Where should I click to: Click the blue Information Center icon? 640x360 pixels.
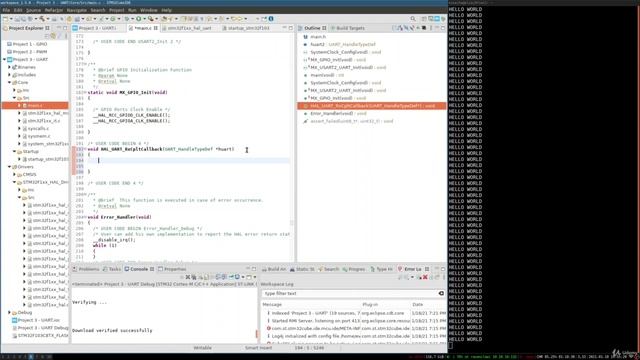(x=271, y=19)
